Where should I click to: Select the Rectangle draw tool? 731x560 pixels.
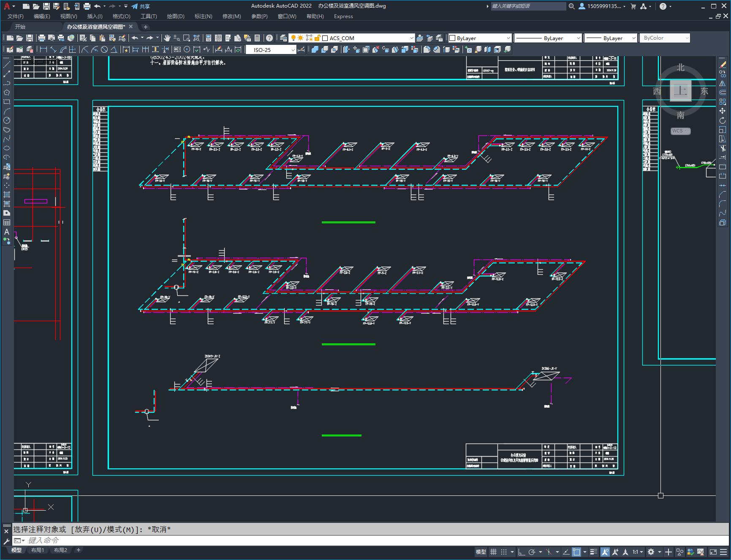click(x=7, y=102)
